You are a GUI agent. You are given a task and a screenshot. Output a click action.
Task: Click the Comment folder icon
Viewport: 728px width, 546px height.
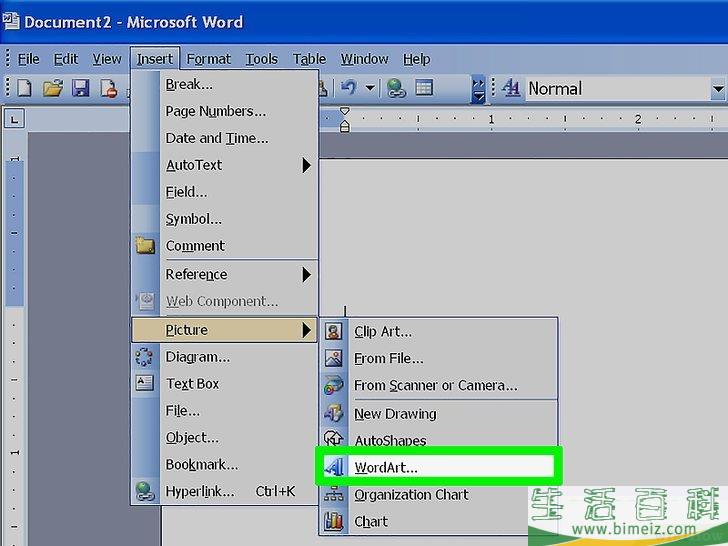point(145,245)
